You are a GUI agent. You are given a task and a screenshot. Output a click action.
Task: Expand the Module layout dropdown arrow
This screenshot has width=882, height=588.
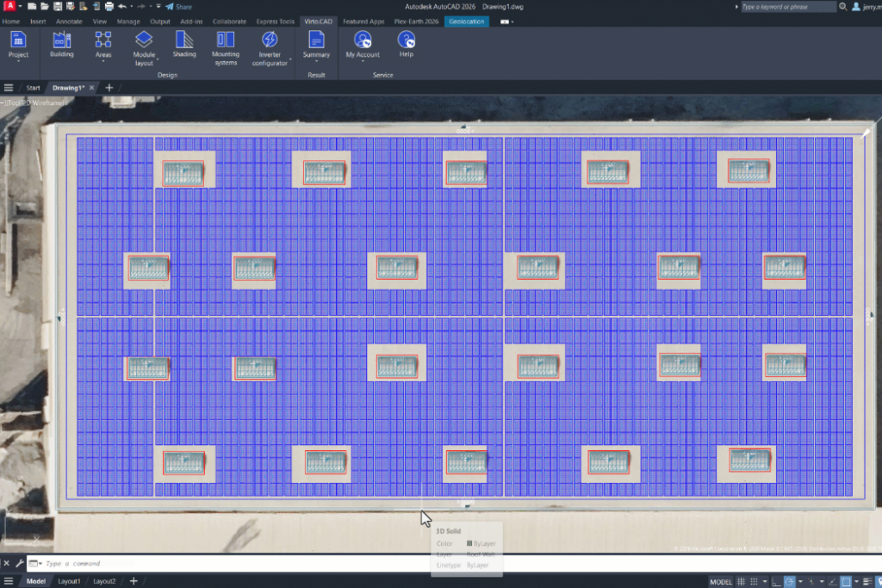tap(158, 59)
